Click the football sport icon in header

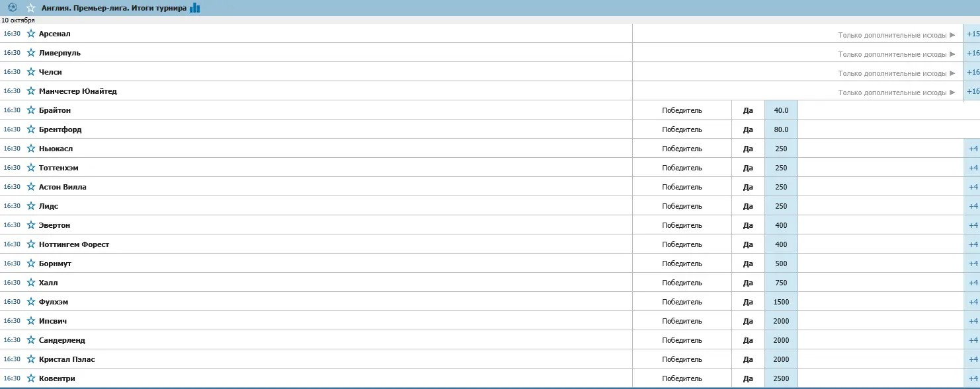(12, 8)
